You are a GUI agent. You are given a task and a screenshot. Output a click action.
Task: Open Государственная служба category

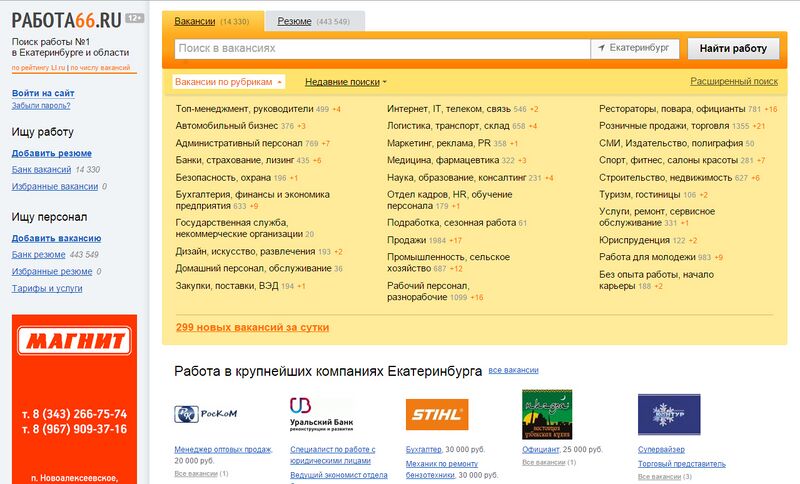pos(239,228)
